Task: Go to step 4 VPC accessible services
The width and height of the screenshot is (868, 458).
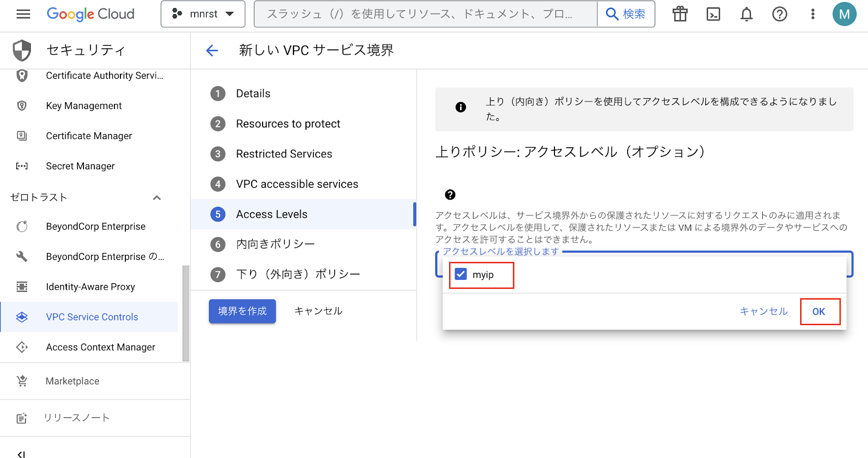Action: [x=297, y=184]
